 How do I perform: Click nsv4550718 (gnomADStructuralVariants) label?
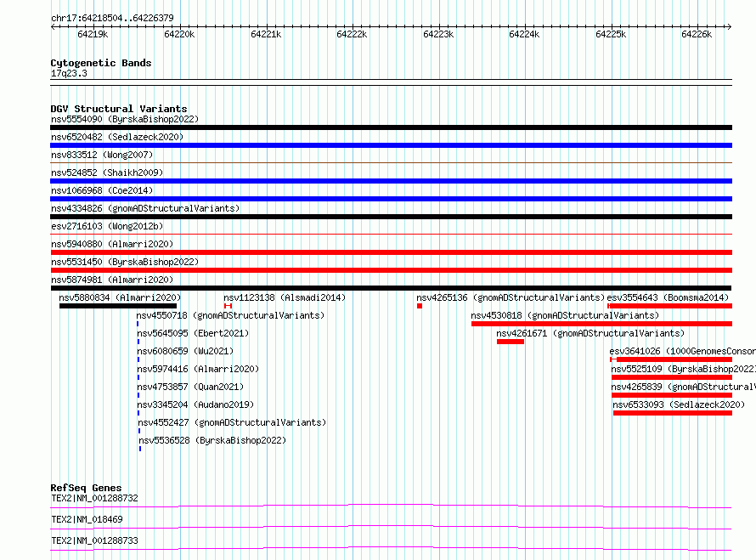click(x=230, y=315)
